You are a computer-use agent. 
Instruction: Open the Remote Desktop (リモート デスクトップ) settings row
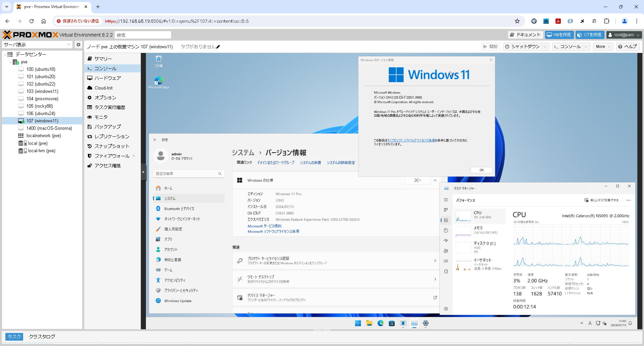point(336,279)
